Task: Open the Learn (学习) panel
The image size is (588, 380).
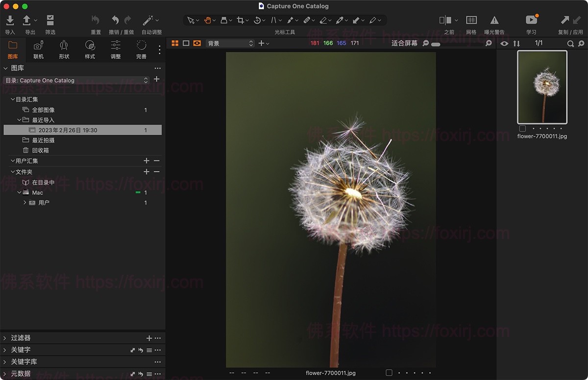Action: [x=531, y=20]
